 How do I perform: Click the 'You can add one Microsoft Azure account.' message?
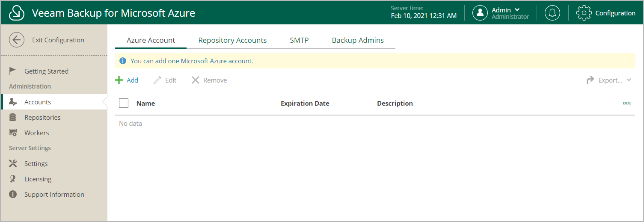(x=192, y=61)
